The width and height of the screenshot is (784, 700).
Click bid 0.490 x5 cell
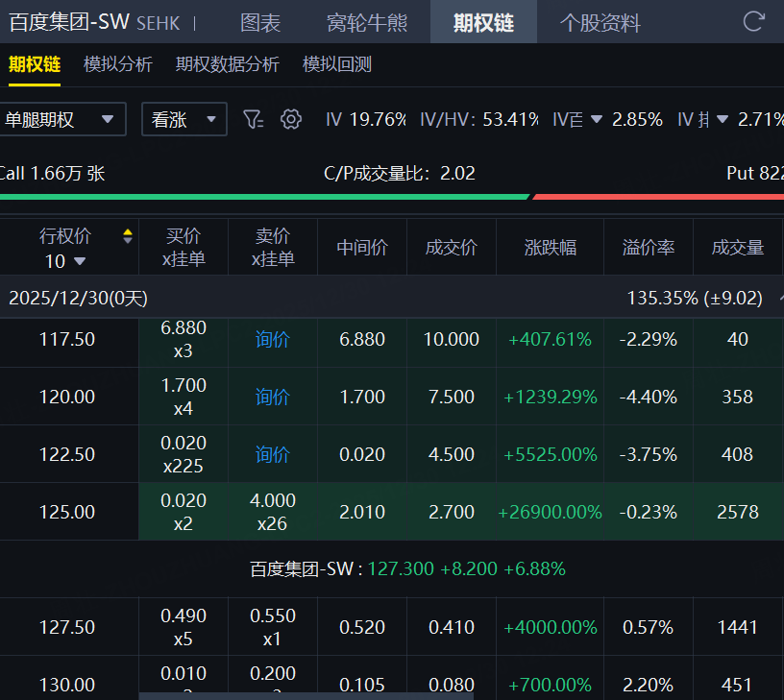click(184, 627)
